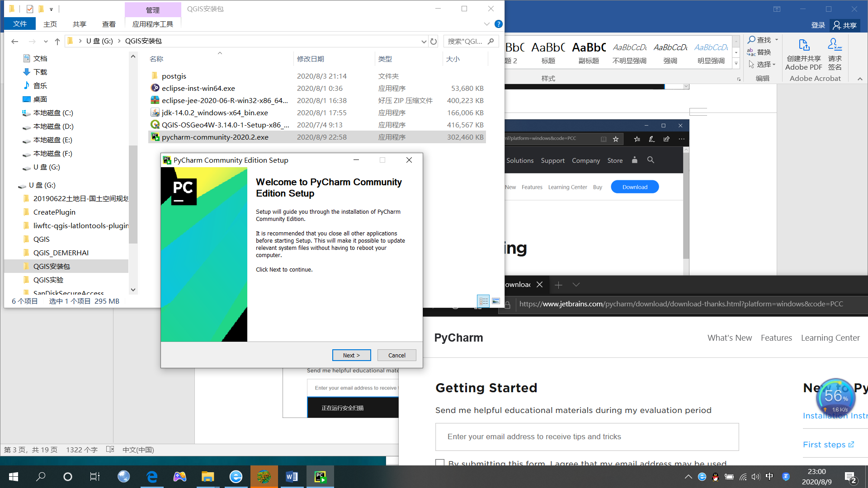The width and height of the screenshot is (868, 488).
Task: Click the blue Download button
Action: (635, 187)
